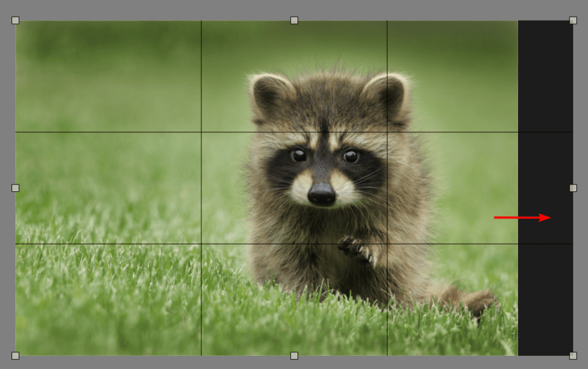Click the bottom-left grid line intersection
588x369 pixels.
tap(201, 244)
